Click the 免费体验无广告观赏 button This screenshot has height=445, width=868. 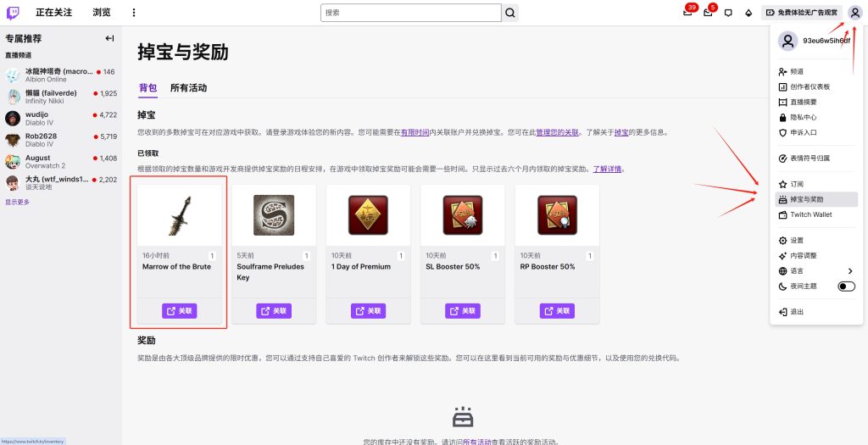click(802, 12)
